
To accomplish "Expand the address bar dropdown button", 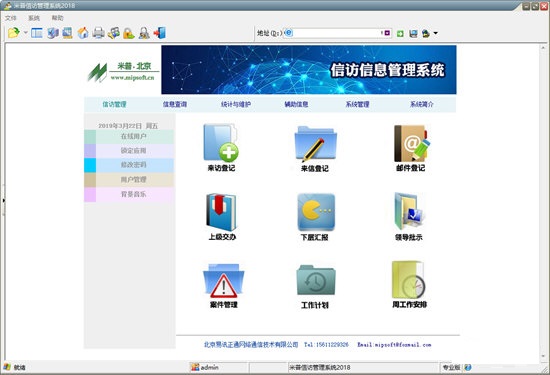I will tap(386, 33).
